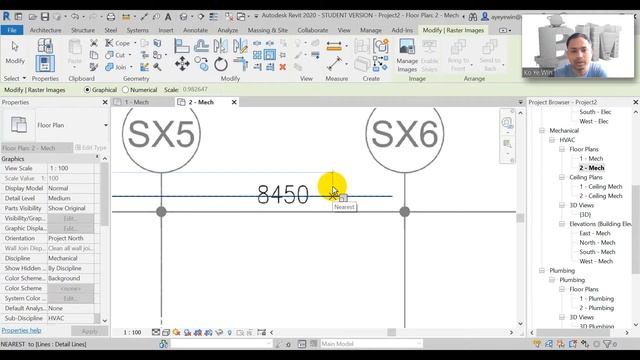Click the Array tool icon

tap(257, 55)
